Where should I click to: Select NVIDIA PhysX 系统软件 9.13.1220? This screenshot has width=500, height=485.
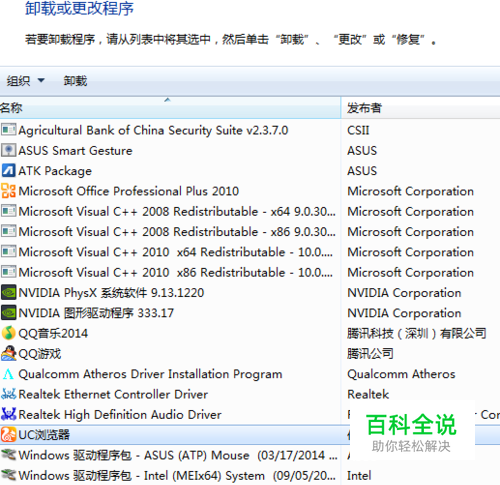click(x=111, y=293)
